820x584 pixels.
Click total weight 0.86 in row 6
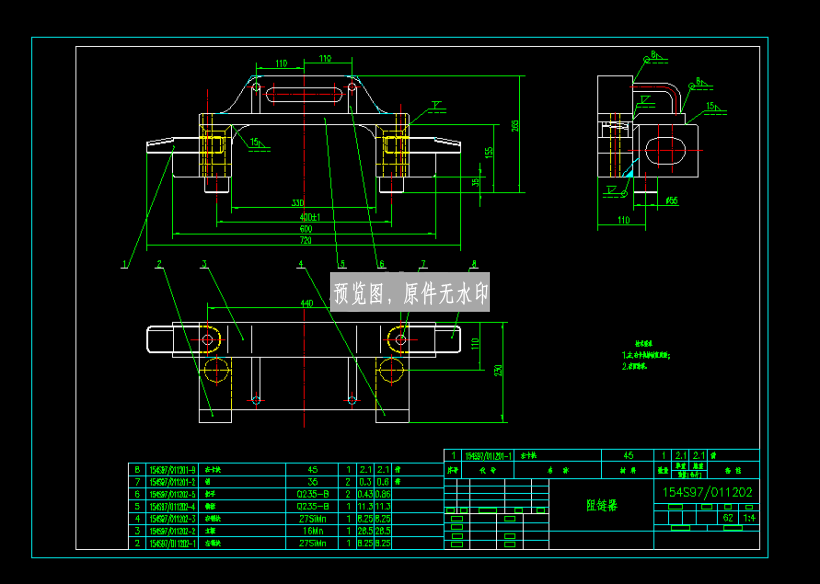click(x=383, y=494)
